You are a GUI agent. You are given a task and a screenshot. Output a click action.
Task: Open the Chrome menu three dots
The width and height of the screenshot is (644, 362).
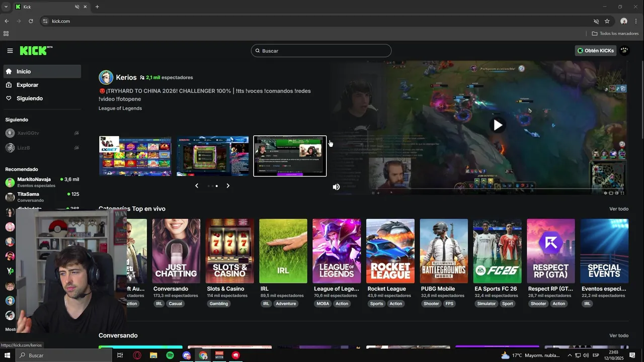point(636,21)
